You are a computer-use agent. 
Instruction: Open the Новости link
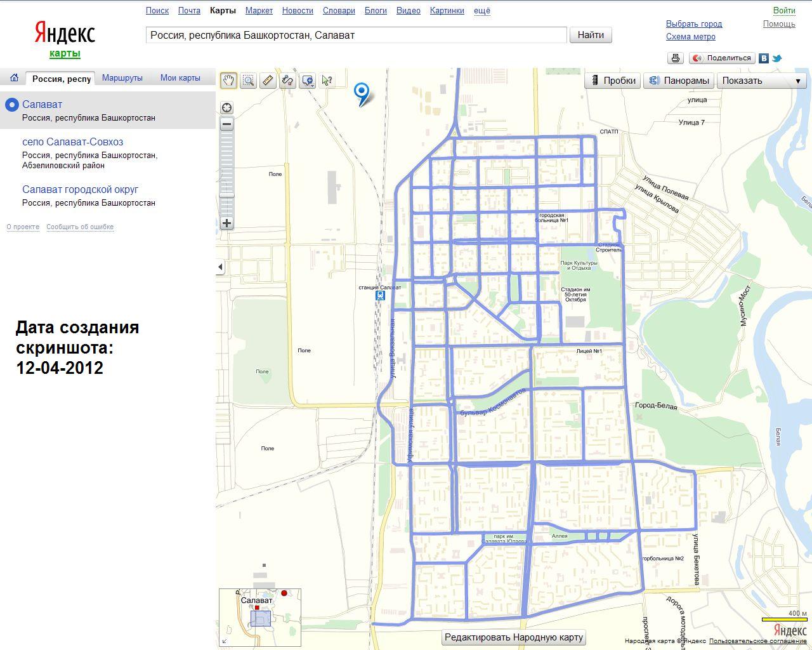pyautogui.click(x=298, y=11)
